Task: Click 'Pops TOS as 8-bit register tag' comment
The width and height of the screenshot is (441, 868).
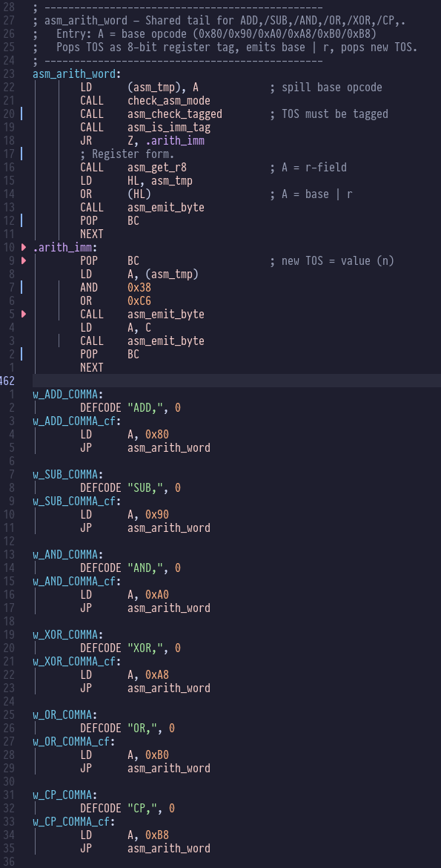Action: 225,47
